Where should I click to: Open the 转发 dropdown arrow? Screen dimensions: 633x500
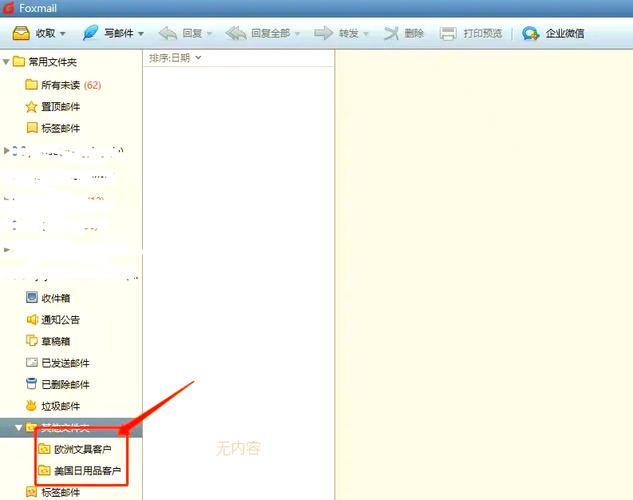point(366,34)
